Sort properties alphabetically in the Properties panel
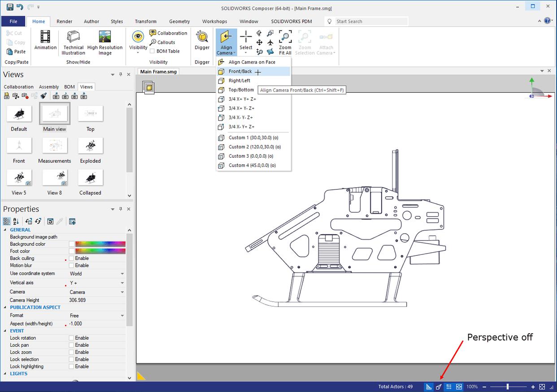Viewport: 557px width, 392px height. coord(16,221)
